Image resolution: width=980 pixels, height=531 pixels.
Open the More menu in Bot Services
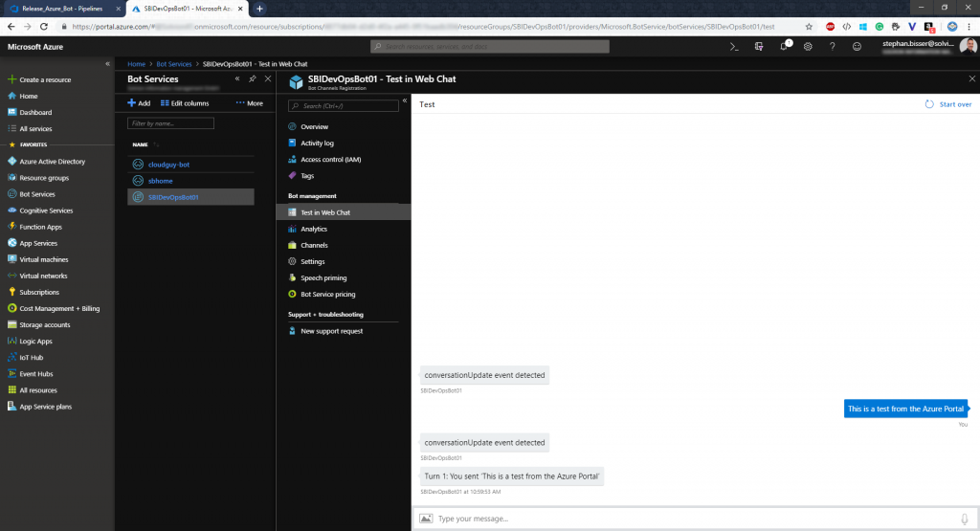250,103
